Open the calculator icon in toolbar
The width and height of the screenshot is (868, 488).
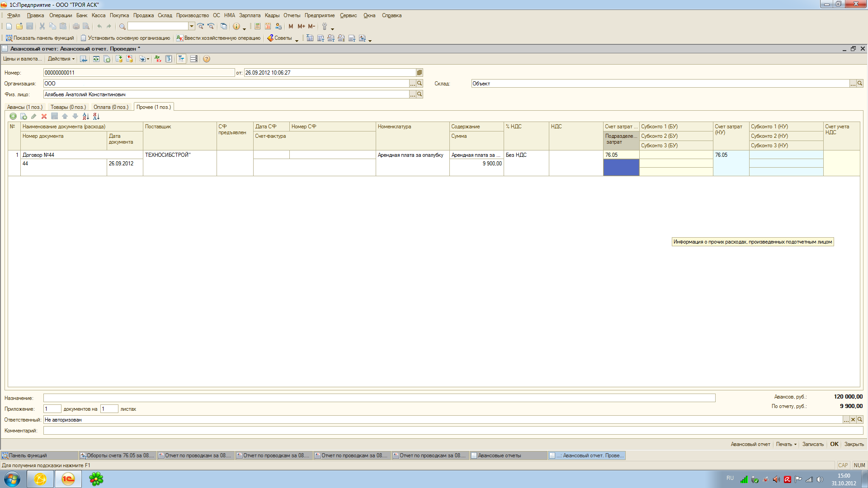point(257,26)
